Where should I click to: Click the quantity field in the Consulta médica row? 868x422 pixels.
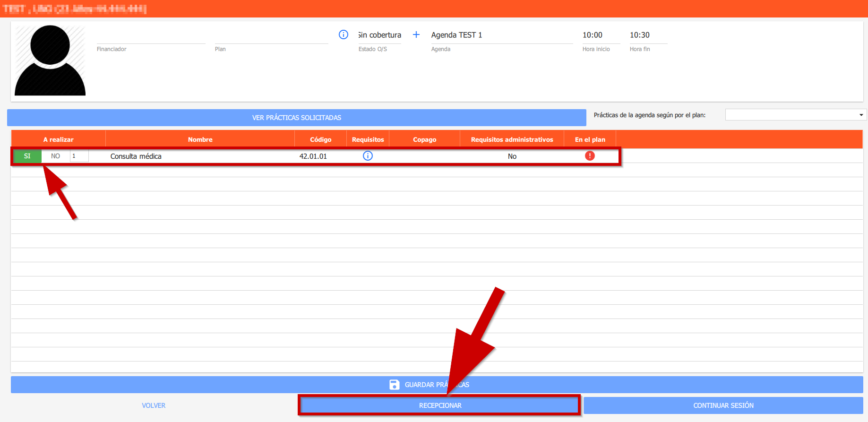click(x=79, y=156)
